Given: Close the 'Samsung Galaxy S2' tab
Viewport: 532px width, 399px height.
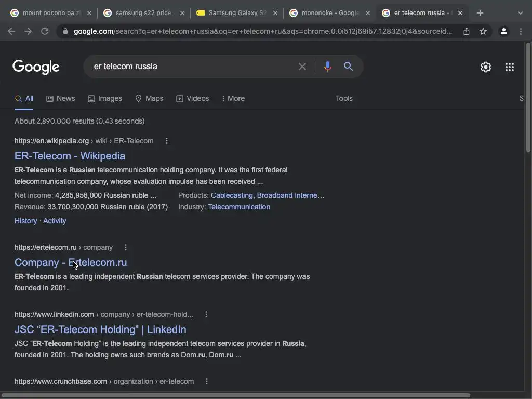Looking at the screenshot, I should (275, 13).
